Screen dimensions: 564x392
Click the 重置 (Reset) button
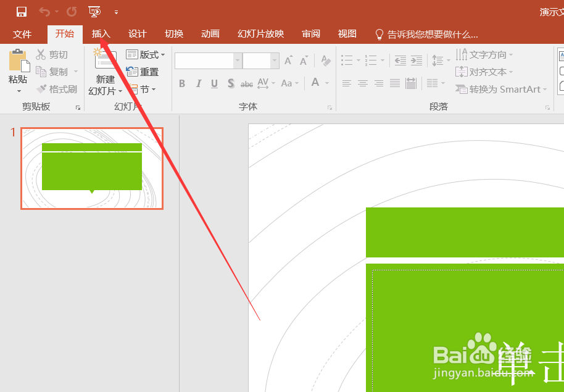point(143,72)
